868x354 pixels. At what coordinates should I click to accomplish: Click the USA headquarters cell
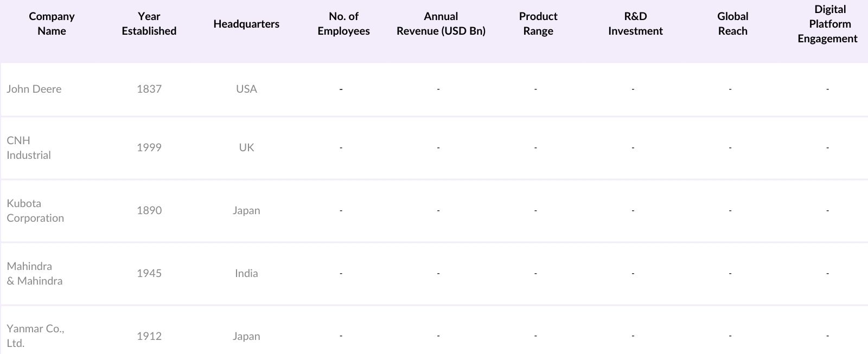246,89
